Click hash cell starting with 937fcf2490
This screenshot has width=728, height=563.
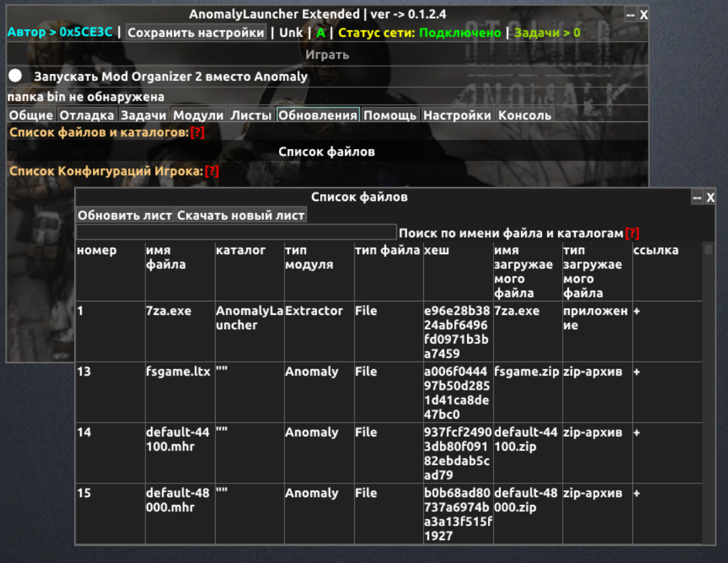click(457, 454)
